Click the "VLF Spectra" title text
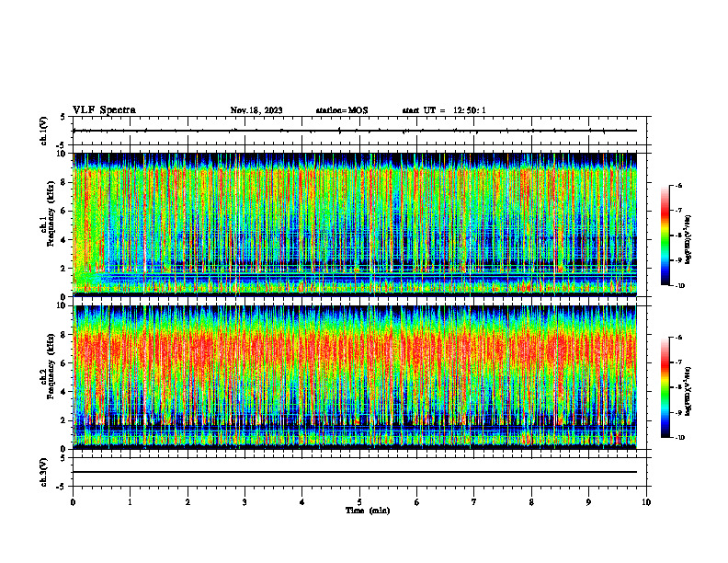The height and width of the screenshot is (563, 728). (x=104, y=110)
